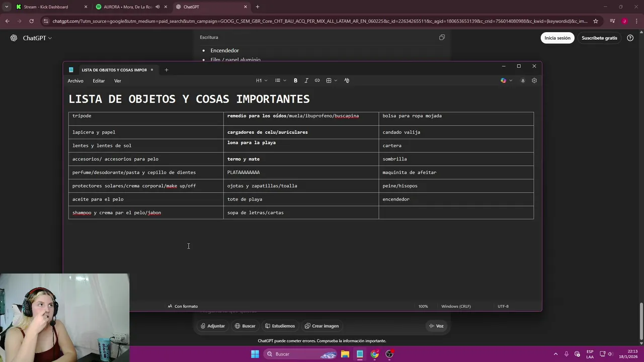
Task: Go back in the Chrome browser
Action: (x=7, y=21)
